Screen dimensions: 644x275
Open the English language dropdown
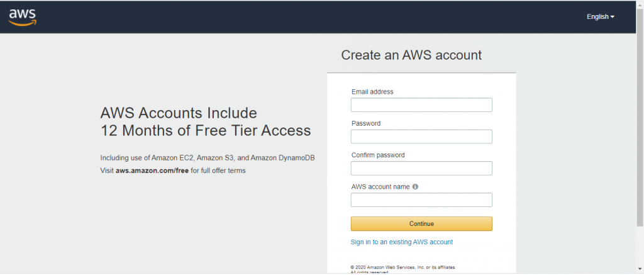(x=601, y=17)
